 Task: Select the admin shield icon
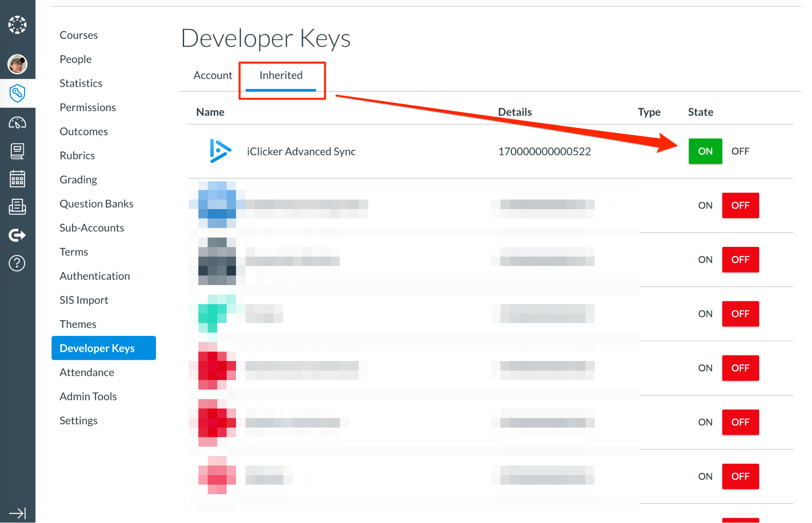pos(17,93)
